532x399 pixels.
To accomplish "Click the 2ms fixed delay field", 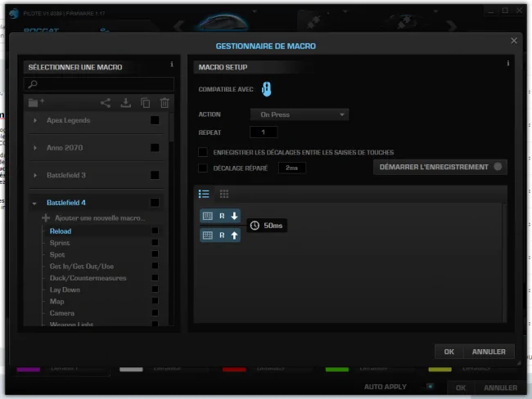I will tap(292, 168).
